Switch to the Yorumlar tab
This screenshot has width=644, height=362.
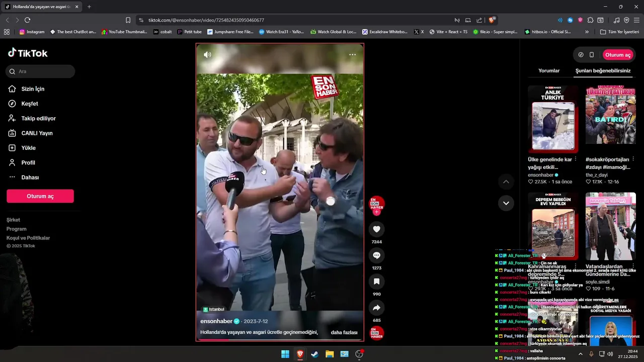[549, 71]
